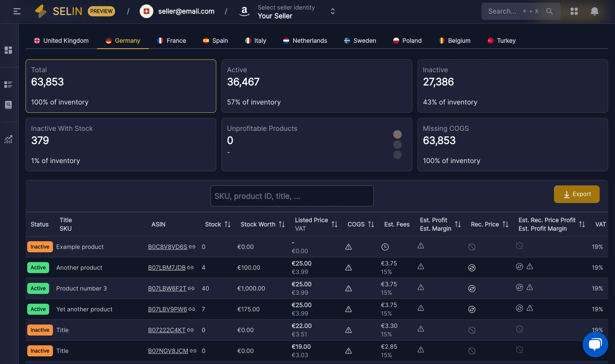615x364 pixels.
Task: Filter by the Inactive inventory card
Action: 512,86
